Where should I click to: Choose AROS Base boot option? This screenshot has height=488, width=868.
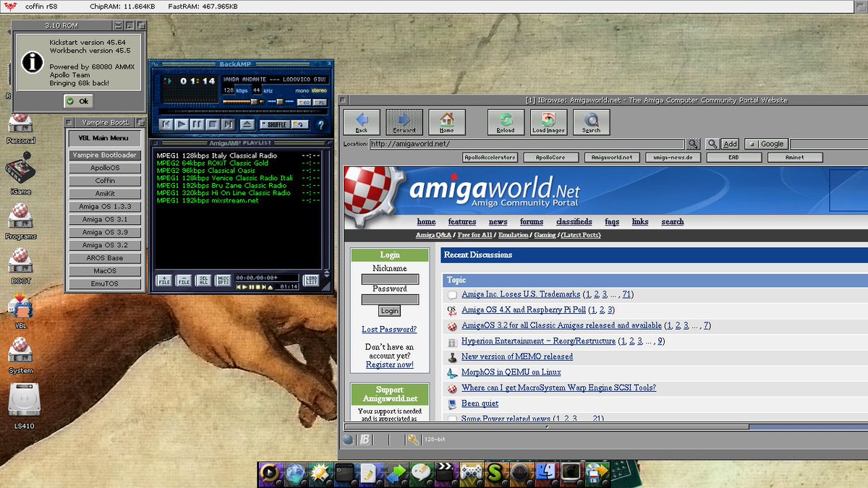[x=105, y=258]
